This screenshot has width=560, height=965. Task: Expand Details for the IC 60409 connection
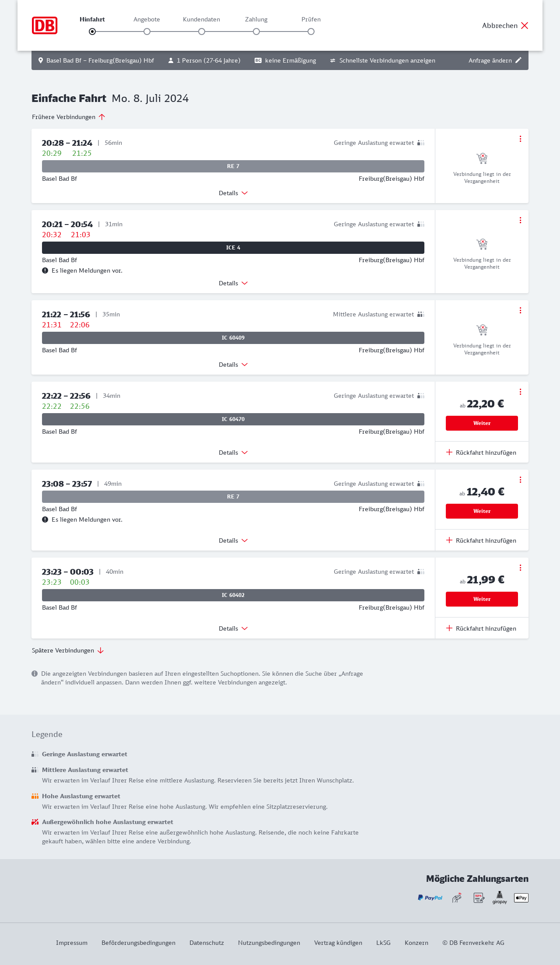coord(233,365)
